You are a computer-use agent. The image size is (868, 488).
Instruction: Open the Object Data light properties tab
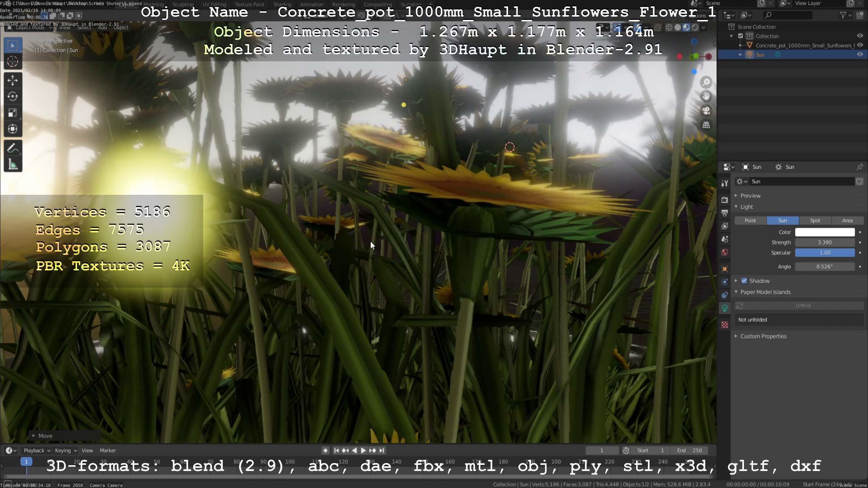[725, 308]
